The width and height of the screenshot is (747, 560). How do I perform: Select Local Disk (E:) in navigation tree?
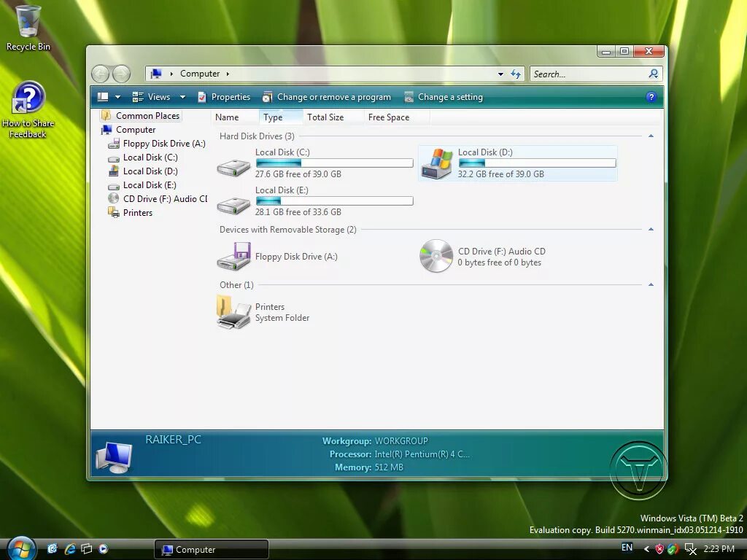coord(142,184)
